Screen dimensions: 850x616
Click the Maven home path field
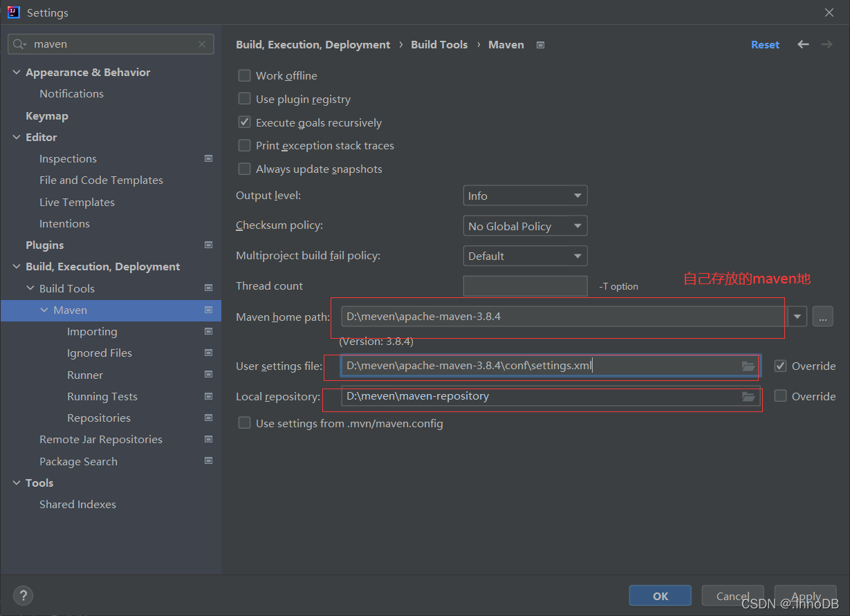click(564, 317)
